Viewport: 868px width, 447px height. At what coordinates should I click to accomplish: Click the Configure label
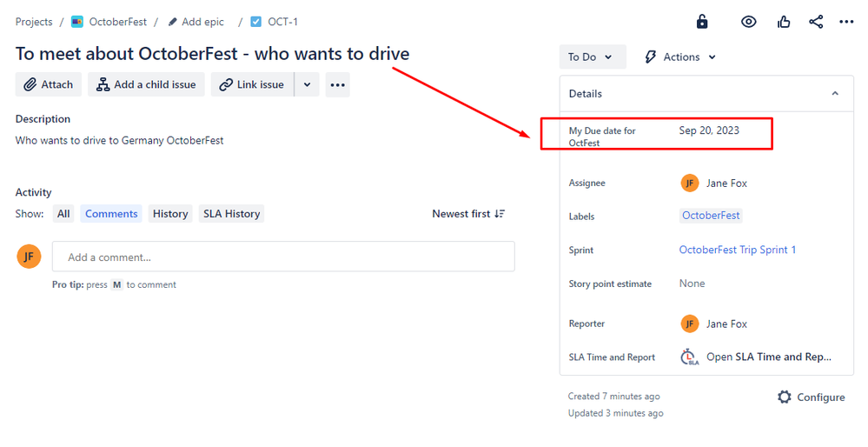(x=820, y=397)
